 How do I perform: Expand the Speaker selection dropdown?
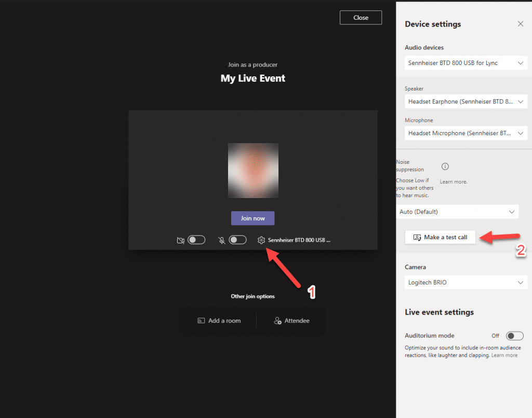465,101
